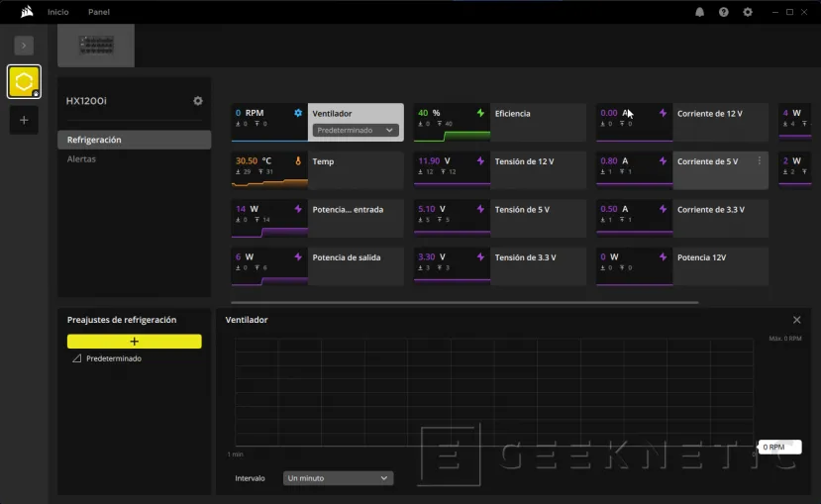Open the Intervalo Un minuto dropdown

339,478
